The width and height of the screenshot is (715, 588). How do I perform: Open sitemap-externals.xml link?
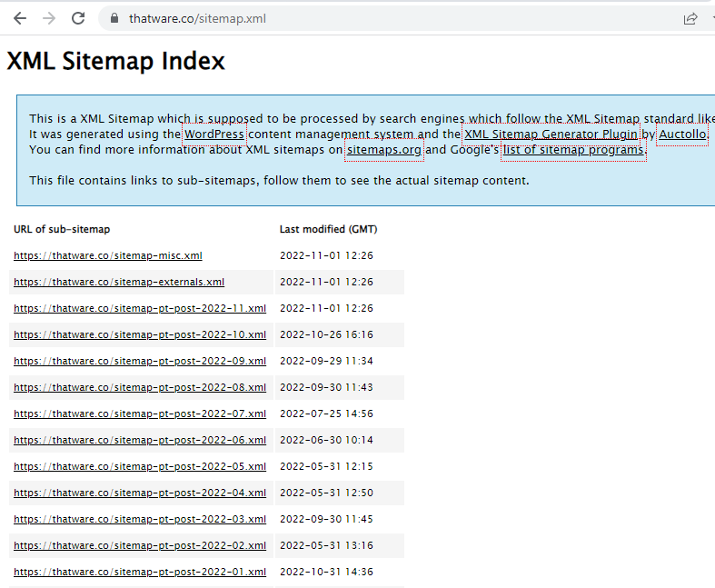[x=119, y=282]
